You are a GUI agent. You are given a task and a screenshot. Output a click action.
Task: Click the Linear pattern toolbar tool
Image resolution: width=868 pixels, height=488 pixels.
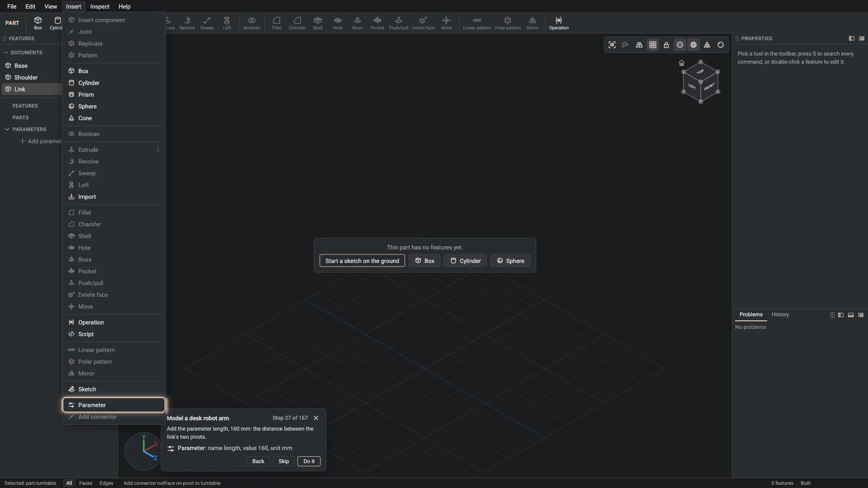477,23
